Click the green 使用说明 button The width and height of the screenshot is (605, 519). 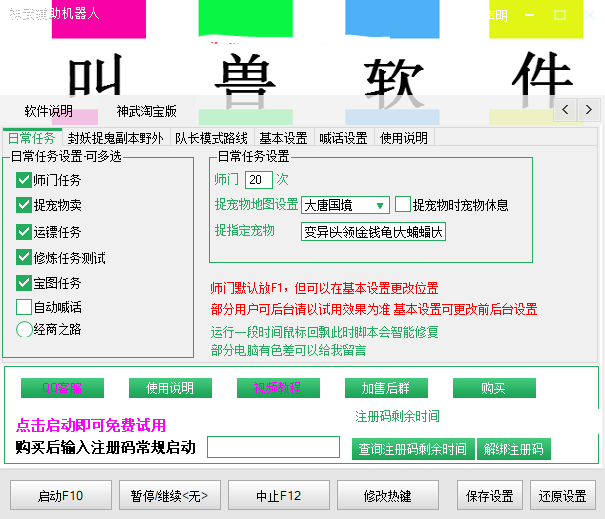pyautogui.click(x=170, y=388)
